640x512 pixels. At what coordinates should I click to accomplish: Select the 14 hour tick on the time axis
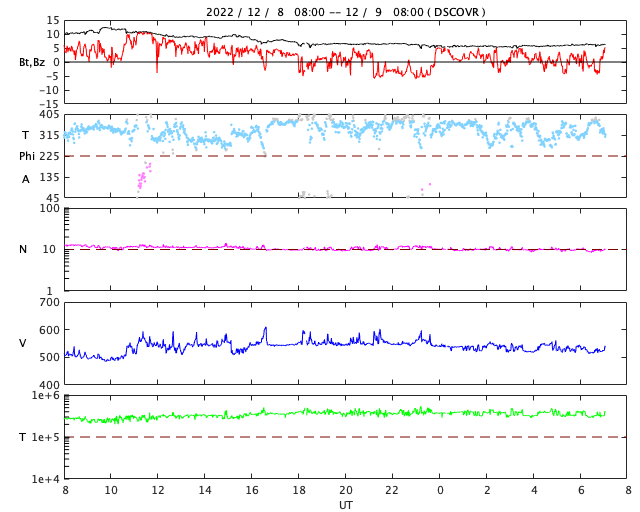click(x=205, y=491)
